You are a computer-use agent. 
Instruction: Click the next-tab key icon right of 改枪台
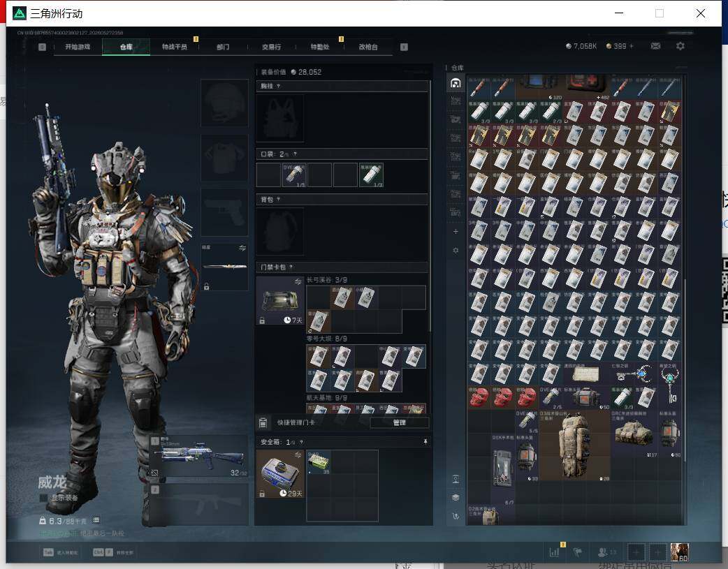(404, 47)
